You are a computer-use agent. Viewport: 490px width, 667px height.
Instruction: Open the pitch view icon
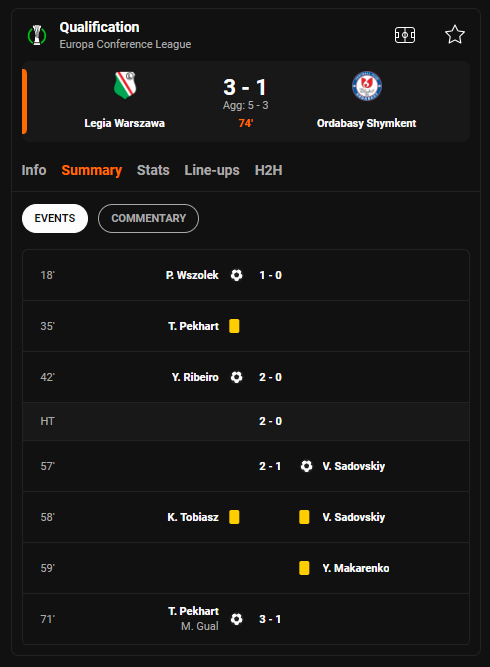[x=405, y=35]
